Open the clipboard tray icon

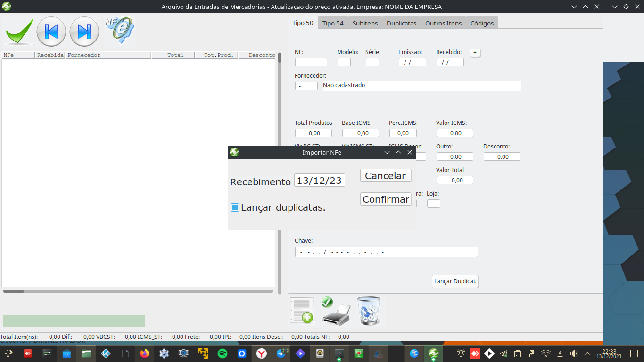[517, 353]
